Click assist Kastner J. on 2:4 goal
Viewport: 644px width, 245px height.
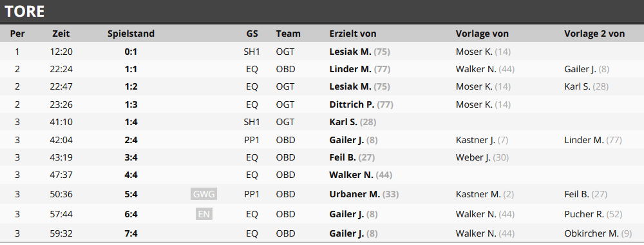point(475,140)
